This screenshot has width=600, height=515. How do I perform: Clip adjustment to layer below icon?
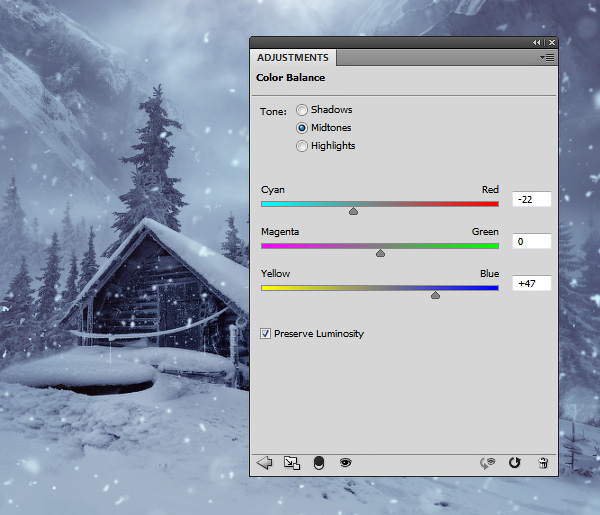tap(319, 463)
